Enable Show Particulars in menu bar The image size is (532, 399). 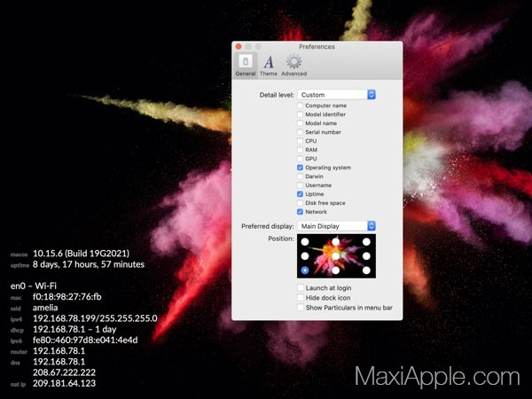(x=301, y=308)
